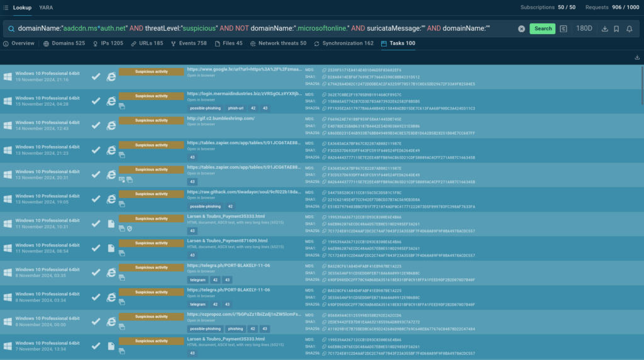Clear the search query with X icon
This screenshot has width=644, height=360.
(521, 29)
